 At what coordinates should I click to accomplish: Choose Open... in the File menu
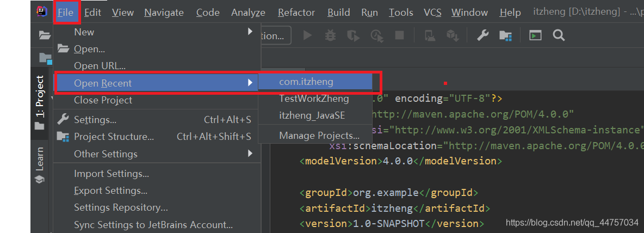pos(157,49)
